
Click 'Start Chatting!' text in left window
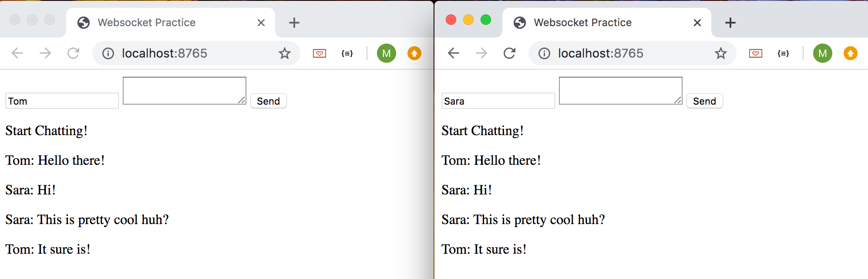tap(47, 131)
